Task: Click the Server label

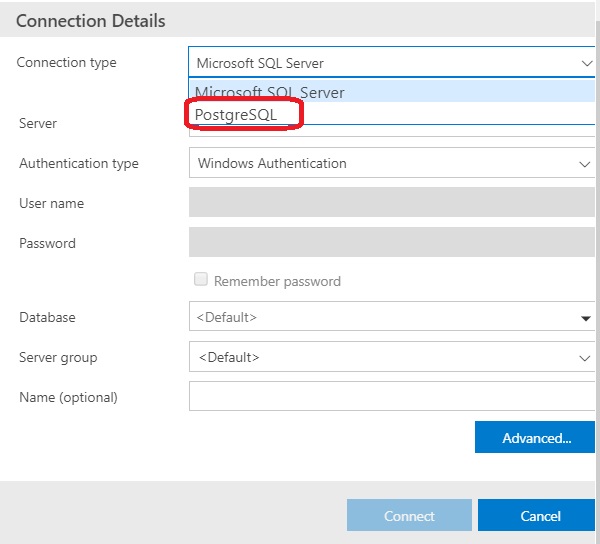Action: (38, 124)
